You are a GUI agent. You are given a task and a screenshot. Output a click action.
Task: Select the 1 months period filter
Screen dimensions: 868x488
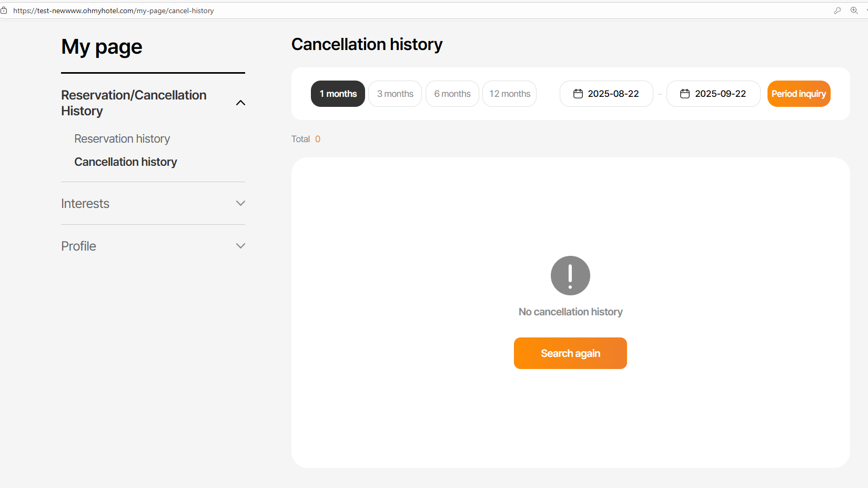tap(338, 94)
